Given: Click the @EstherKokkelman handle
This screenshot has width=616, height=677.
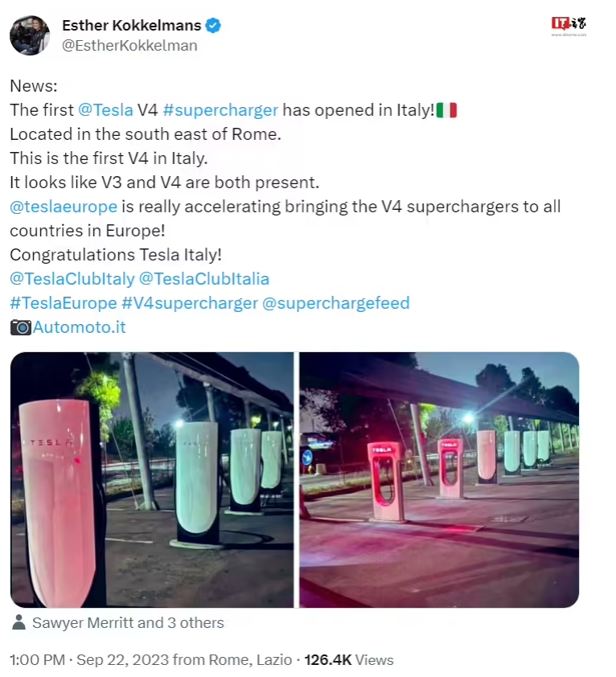Looking at the screenshot, I should [129, 46].
